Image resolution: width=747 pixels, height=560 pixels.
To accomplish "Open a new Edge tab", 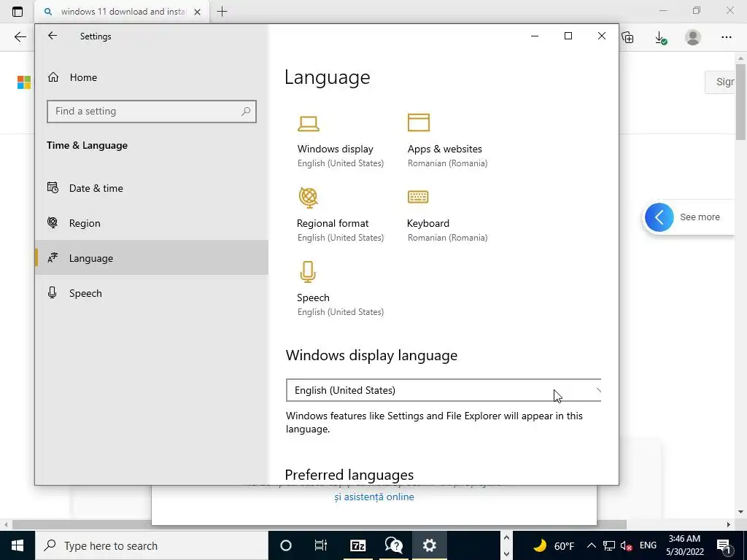I will tap(222, 12).
